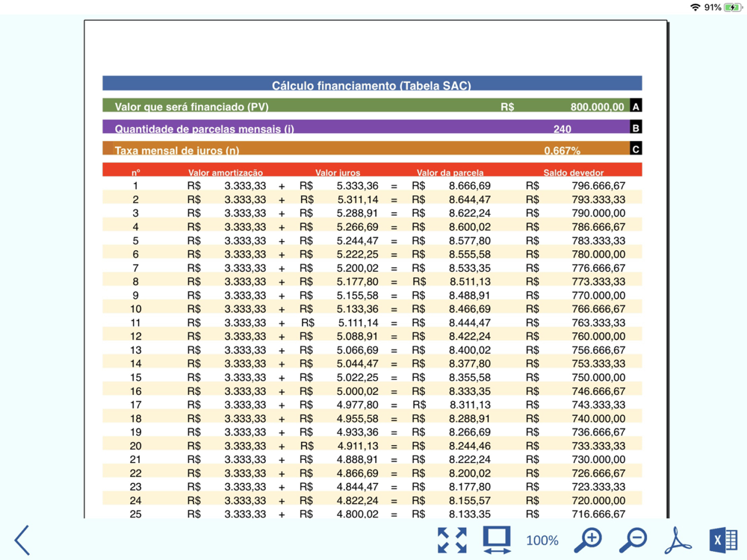The image size is (747, 560).
Task: Select parcela value 8.400,02 in row 13
Action: pyautogui.click(x=470, y=350)
